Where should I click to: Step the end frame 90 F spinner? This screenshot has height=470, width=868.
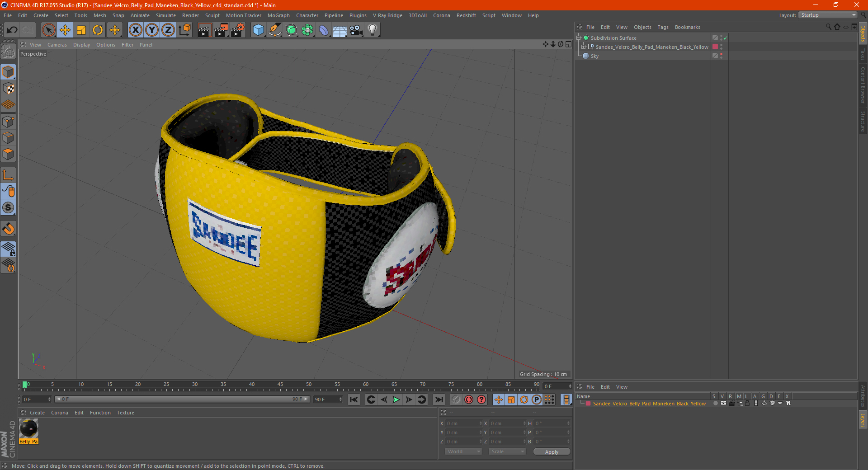tap(340, 399)
